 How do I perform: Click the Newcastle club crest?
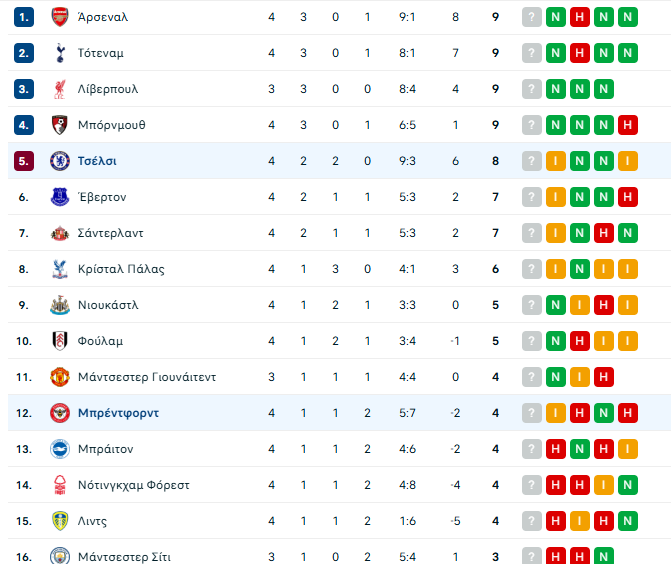click(60, 305)
